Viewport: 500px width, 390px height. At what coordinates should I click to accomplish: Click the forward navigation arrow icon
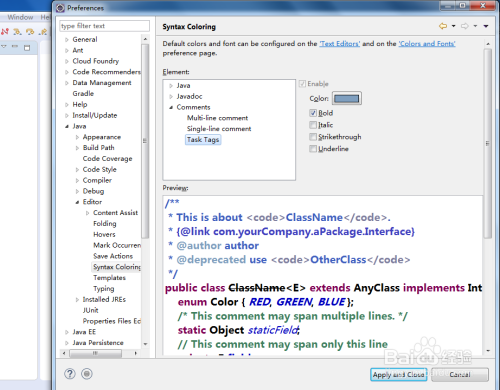coord(465,26)
